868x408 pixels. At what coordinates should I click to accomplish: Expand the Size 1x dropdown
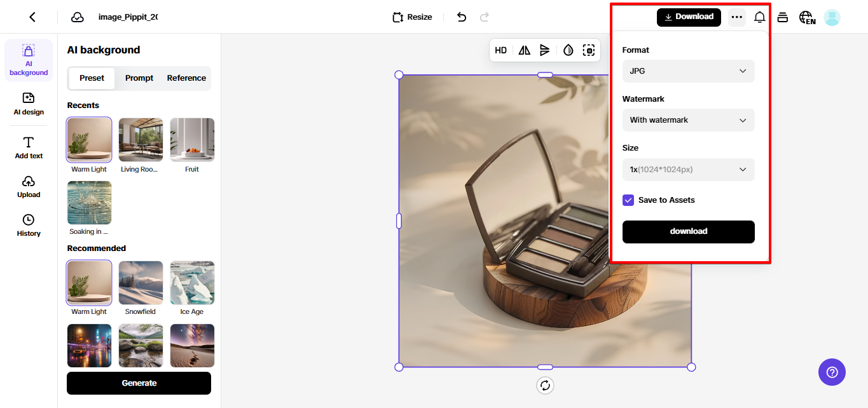(x=689, y=170)
